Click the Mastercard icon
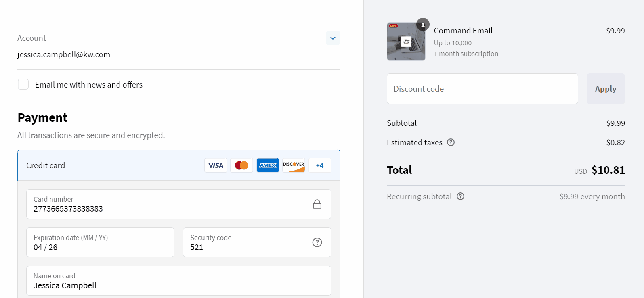644x298 pixels. coord(241,165)
